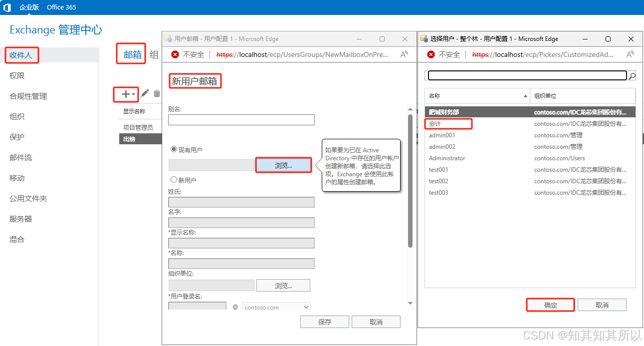Click the not-secure warning icon in picker window
This screenshot has height=346, width=644.
point(430,54)
